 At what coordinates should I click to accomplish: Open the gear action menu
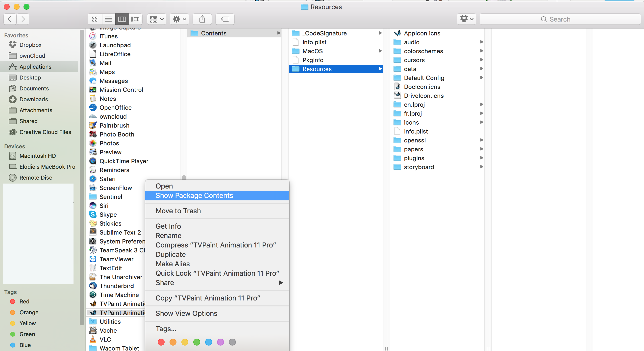(x=179, y=19)
